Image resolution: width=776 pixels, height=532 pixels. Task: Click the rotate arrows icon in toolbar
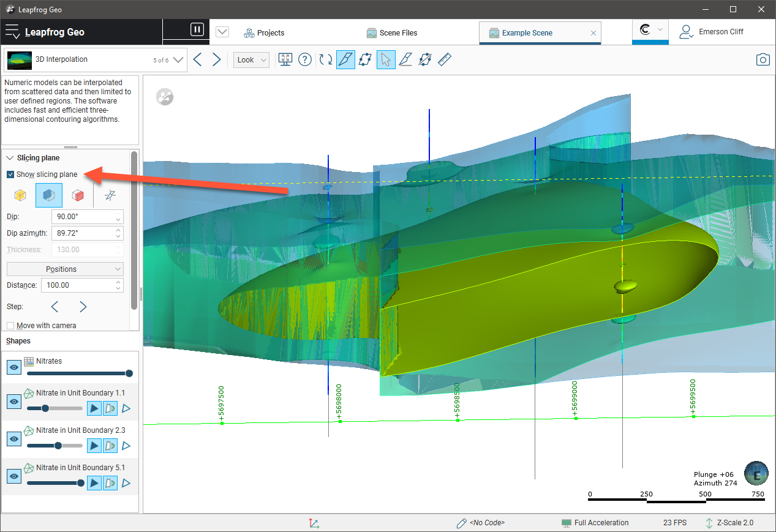326,59
